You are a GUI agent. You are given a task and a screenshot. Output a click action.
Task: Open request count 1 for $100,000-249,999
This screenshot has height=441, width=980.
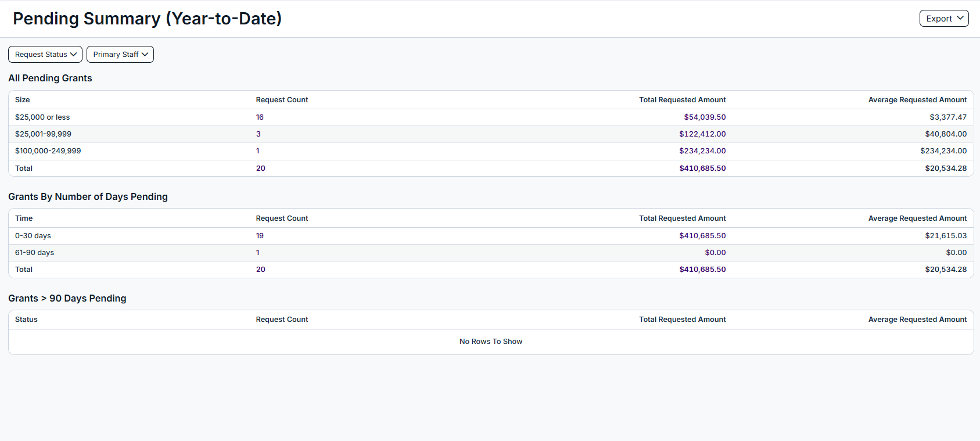258,151
